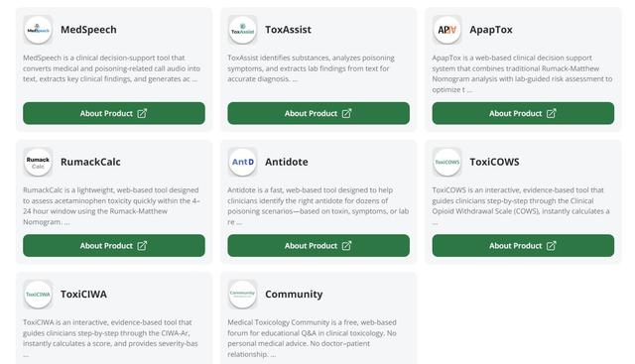
Task: Select the ToxiCIWA card title
Action: [x=83, y=295]
